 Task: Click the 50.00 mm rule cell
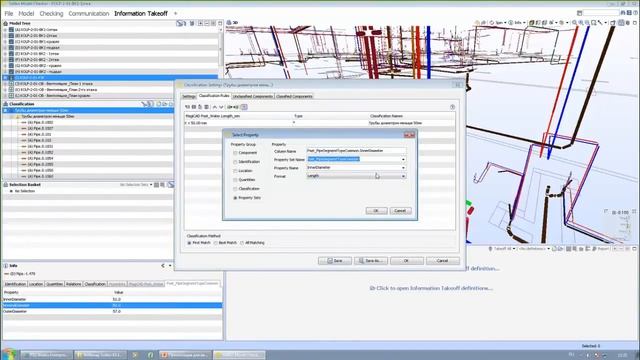238,123
